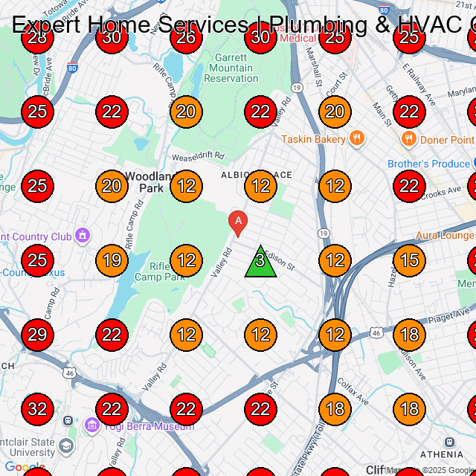Click the ATHENIA neighborhood label
This screenshot has width=476, height=476.
coord(442,454)
